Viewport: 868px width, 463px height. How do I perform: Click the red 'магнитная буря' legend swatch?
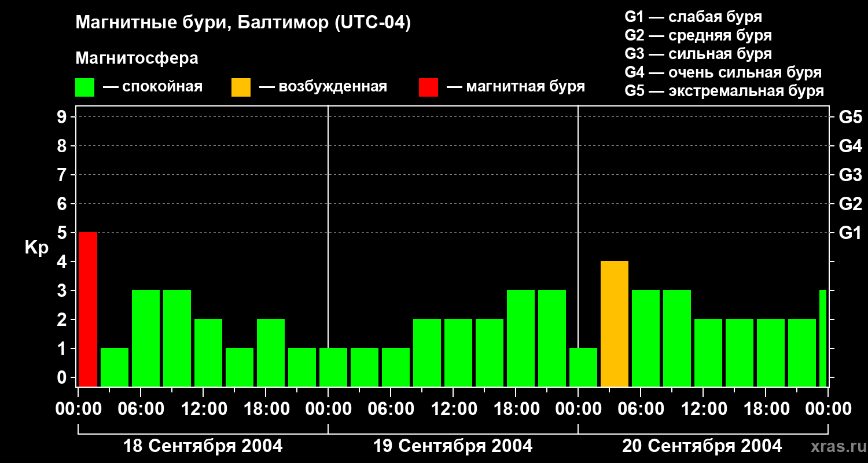[x=428, y=87]
